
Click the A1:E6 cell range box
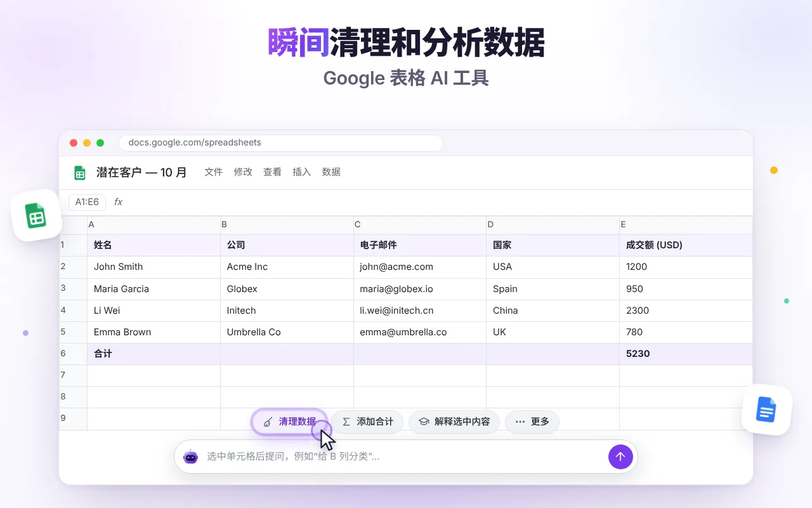click(87, 202)
